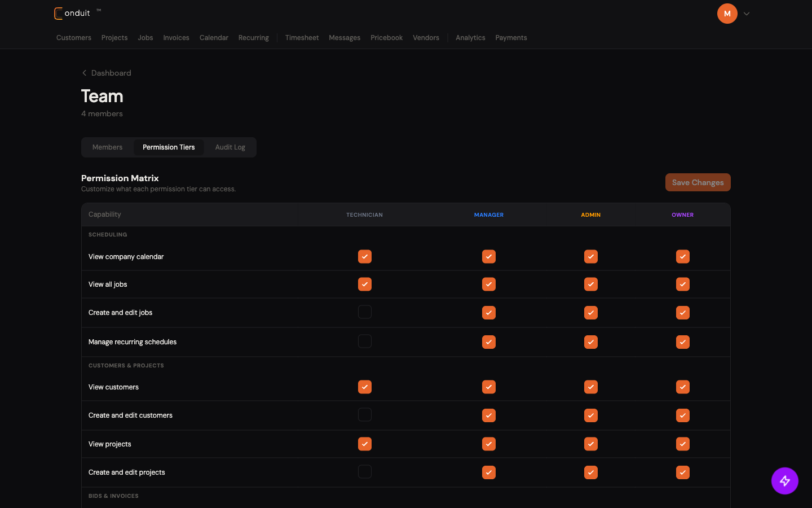This screenshot has height=508, width=812.
Task: Enable Technician for Create and edit customers
Action: (x=365, y=415)
